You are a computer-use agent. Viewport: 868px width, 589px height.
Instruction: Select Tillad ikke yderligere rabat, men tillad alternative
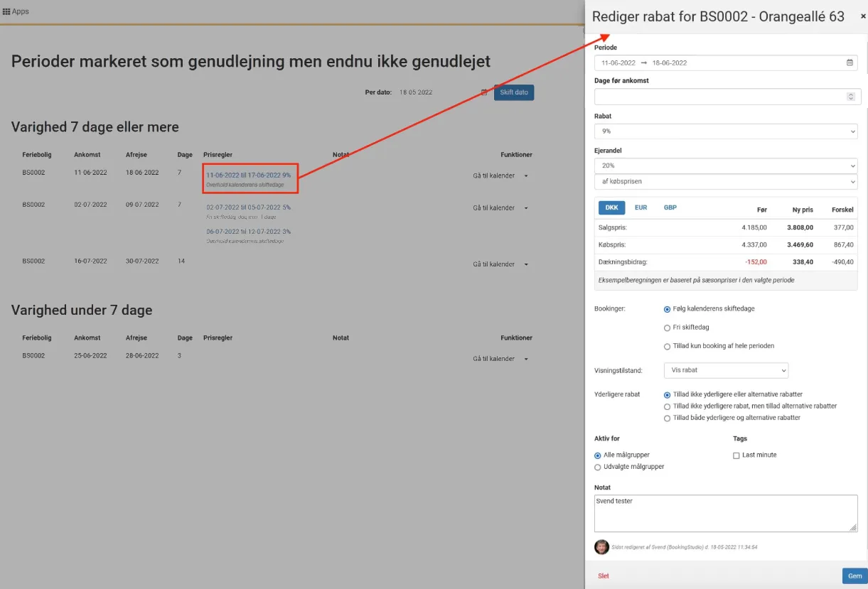667,406
